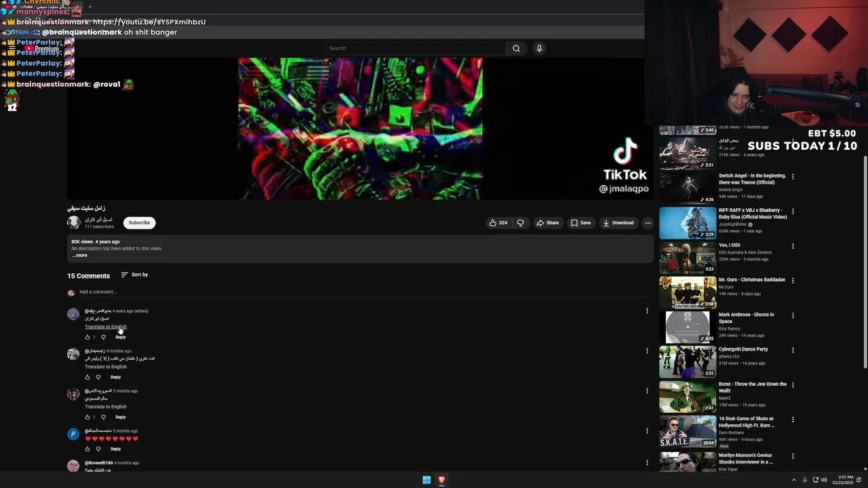Image resolution: width=868 pixels, height=488 pixels.
Task: Open RiFF RAFF Baby Blue video title
Action: [x=753, y=213]
